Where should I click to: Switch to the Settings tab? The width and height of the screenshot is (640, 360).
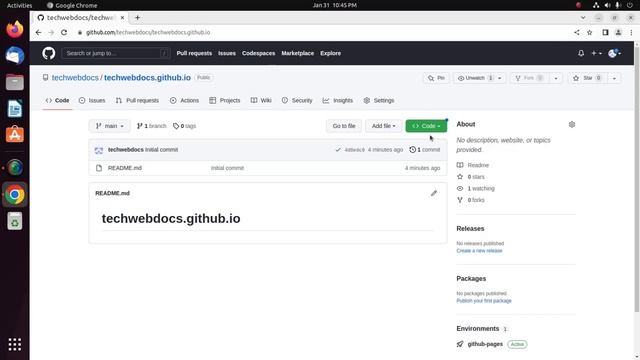pos(379,100)
